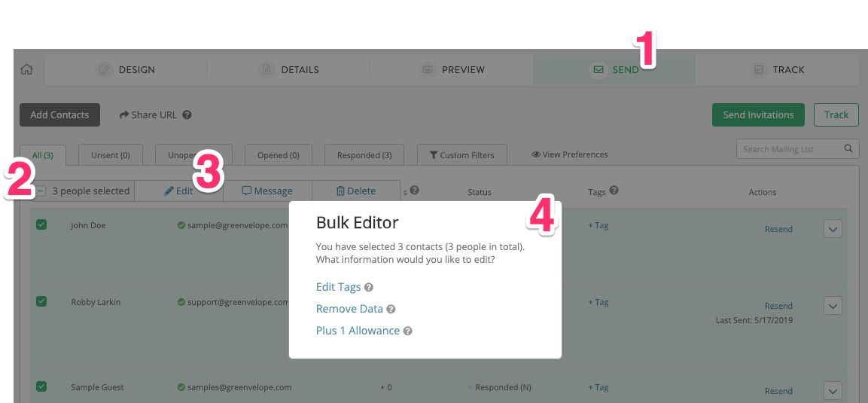Click help icon next to Edit Tags
This screenshot has width=868, height=403.
coord(369,288)
